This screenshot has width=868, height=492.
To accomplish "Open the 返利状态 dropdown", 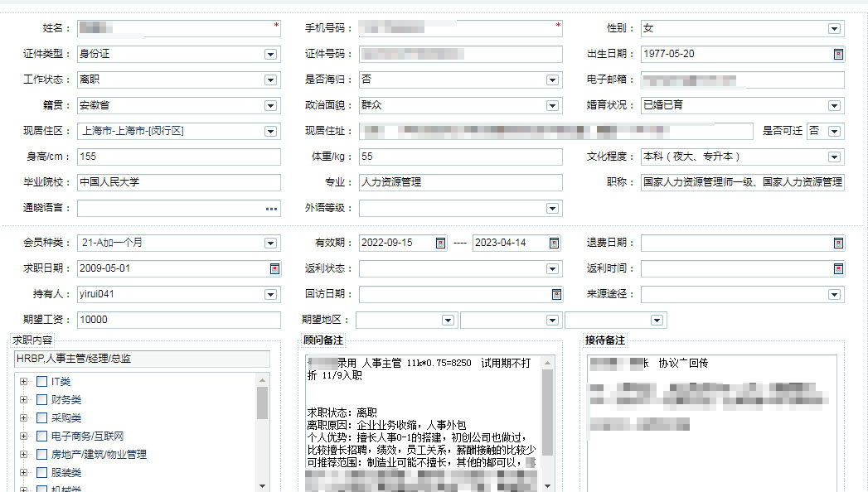I will point(552,268).
